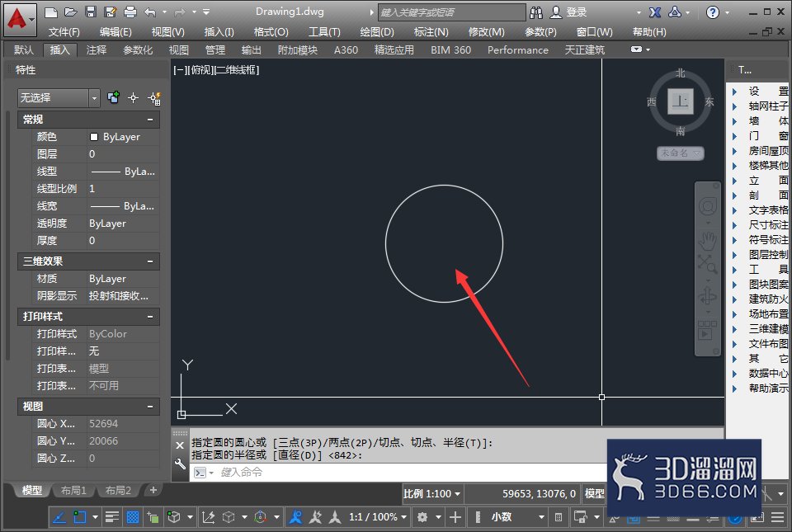Click the Full Navigation Wheel icon

[x=708, y=206]
